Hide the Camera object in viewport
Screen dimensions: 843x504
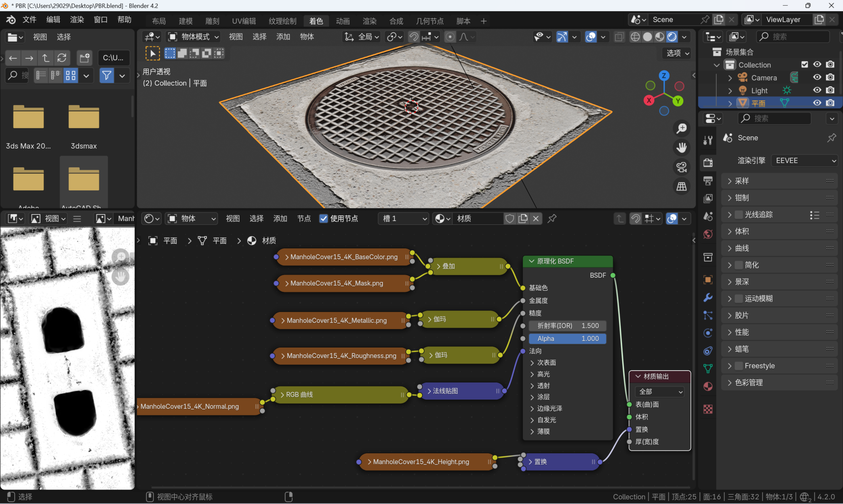817,77
